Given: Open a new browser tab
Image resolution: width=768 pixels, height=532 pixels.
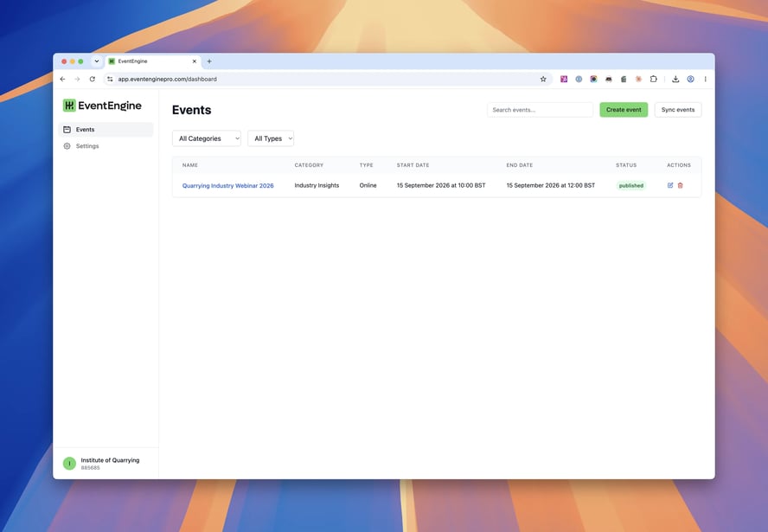Looking at the screenshot, I should 209,61.
